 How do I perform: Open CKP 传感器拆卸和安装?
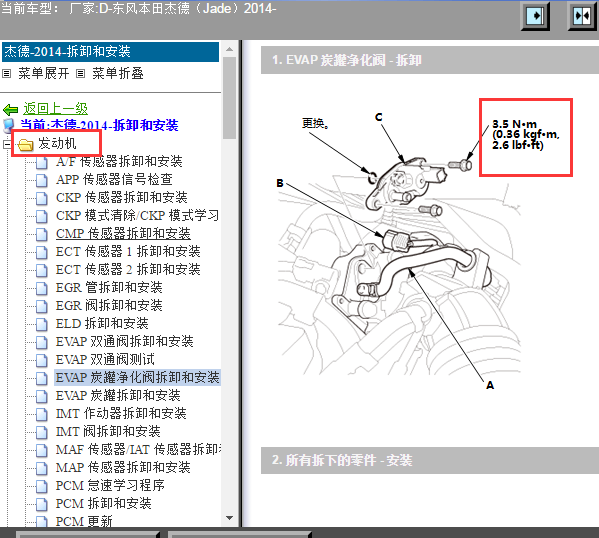121,198
